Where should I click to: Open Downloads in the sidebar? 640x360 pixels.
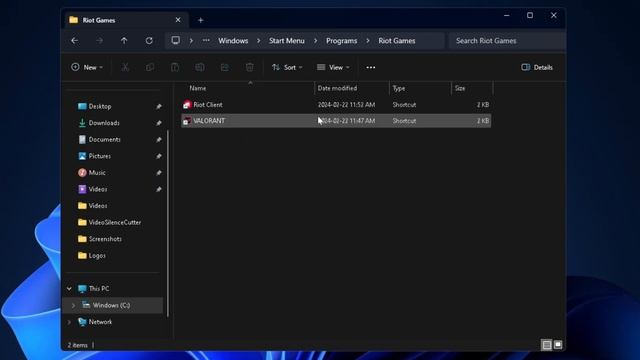pos(104,123)
